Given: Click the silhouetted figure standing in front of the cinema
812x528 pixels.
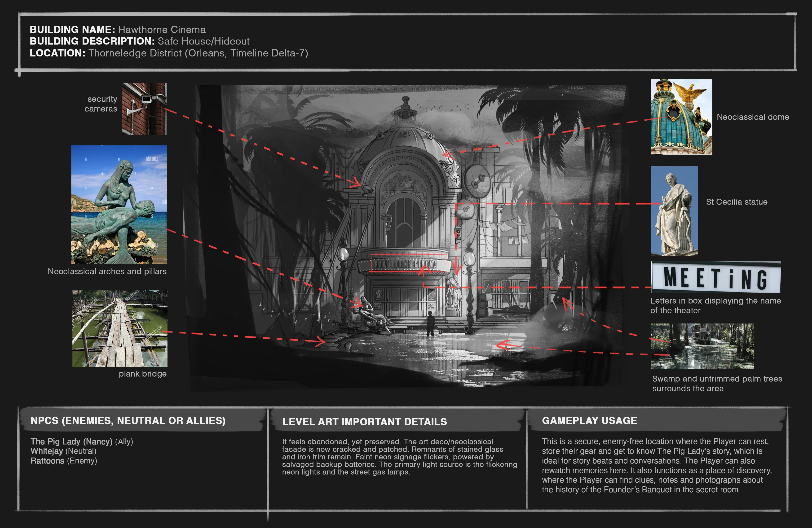Looking at the screenshot, I should click(x=431, y=324).
